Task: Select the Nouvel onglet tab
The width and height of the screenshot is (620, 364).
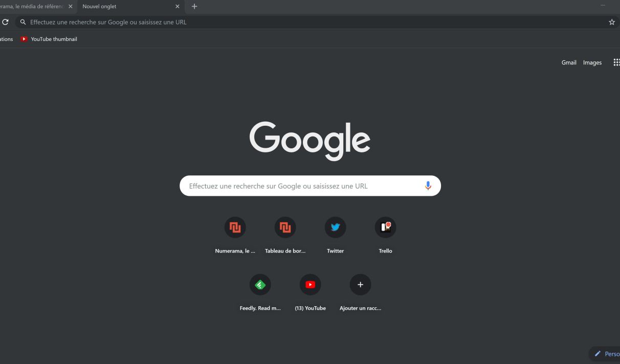Action: coord(123,7)
